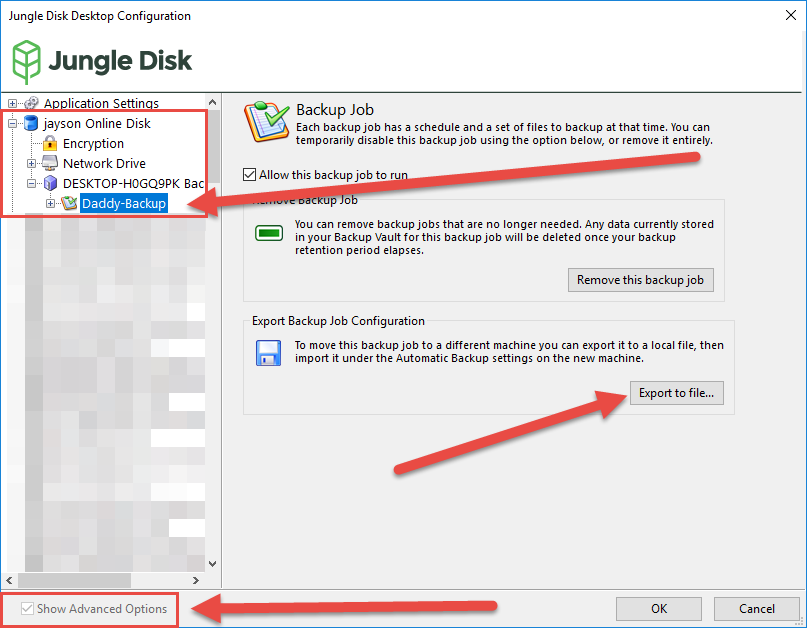Click the Export to file... button

click(x=677, y=393)
